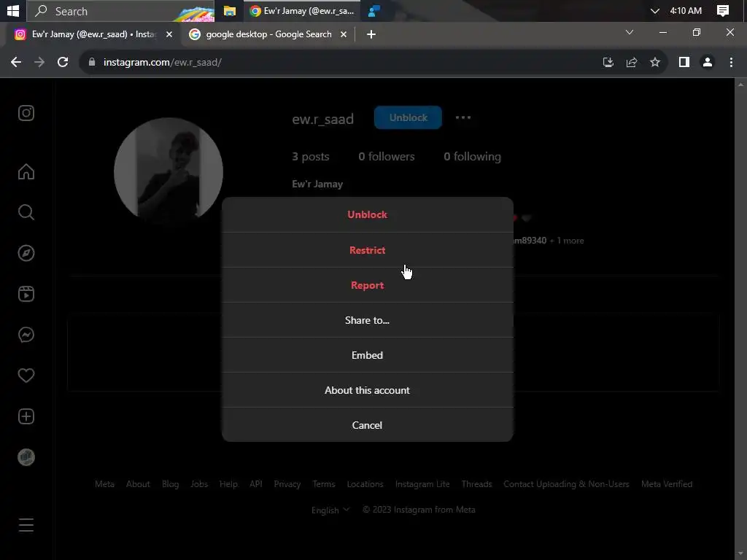Click the site lock icon in the address bar
Viewport: 747px width, 560px height.
[x=92, y=63]
